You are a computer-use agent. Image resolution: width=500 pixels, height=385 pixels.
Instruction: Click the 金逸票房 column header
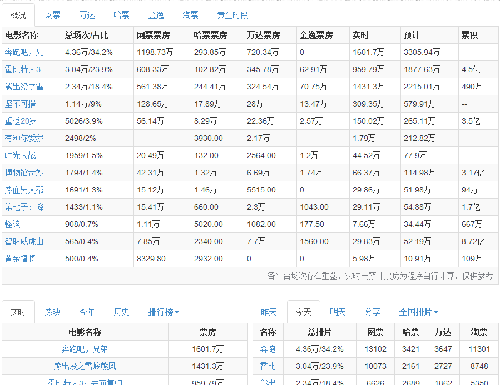(x=316, y=35)
